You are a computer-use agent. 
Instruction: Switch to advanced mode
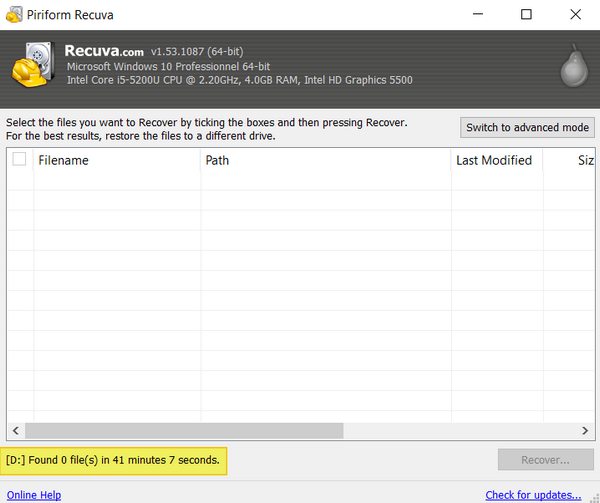pyautogui.click(x=527, y=128)
